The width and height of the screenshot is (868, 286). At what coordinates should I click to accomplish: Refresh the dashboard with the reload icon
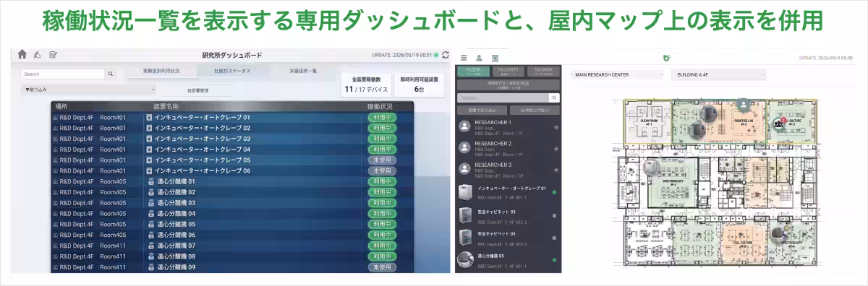pos(446,54)
